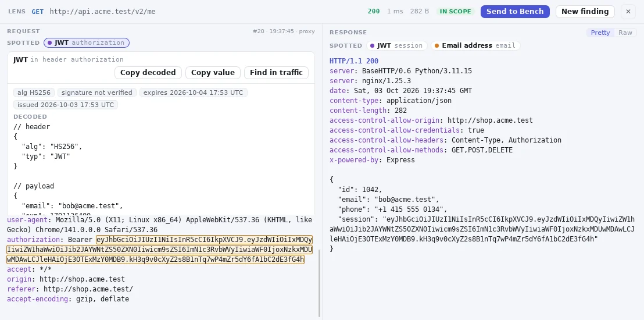This screenshot has width=644, height=320.
Task: Click the user-agent header line
Action: point(159,225)
